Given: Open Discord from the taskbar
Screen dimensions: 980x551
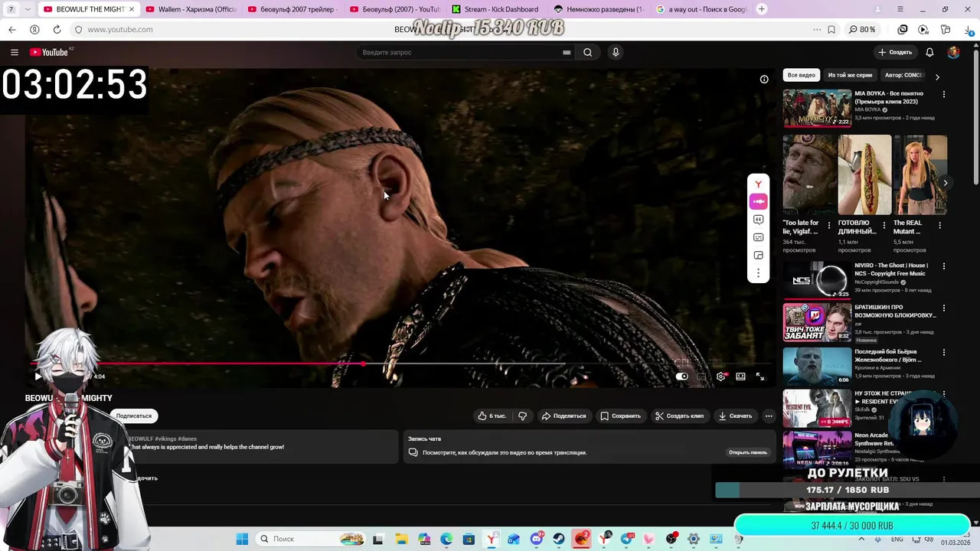Looking at the screenshot, I should [537, 539].
